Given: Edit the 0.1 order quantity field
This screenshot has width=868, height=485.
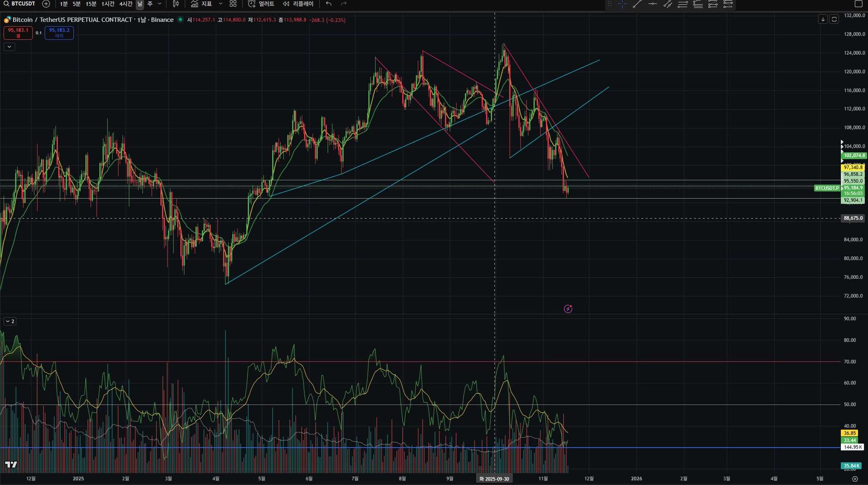Looking at the screenshot, I should point(38,33).
